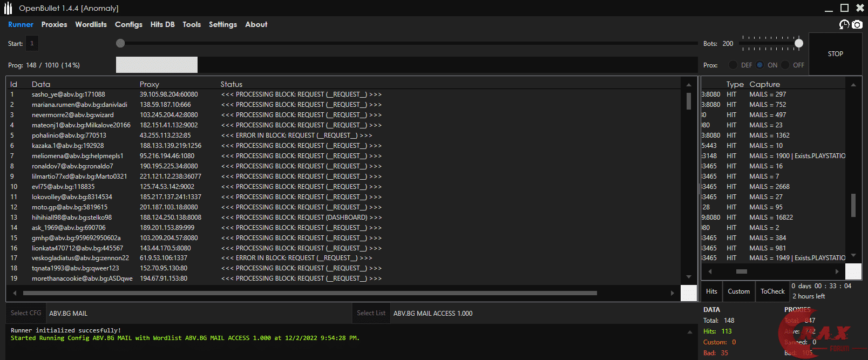
Task: Focus the Start value input field
Action: pyautogui.click(x=32, y=43)
